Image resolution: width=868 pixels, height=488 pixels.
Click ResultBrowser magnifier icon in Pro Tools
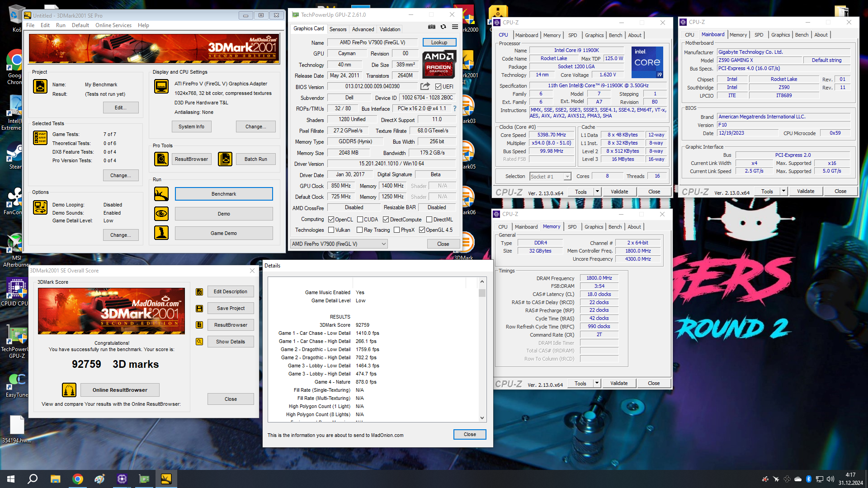coord(161,159)
